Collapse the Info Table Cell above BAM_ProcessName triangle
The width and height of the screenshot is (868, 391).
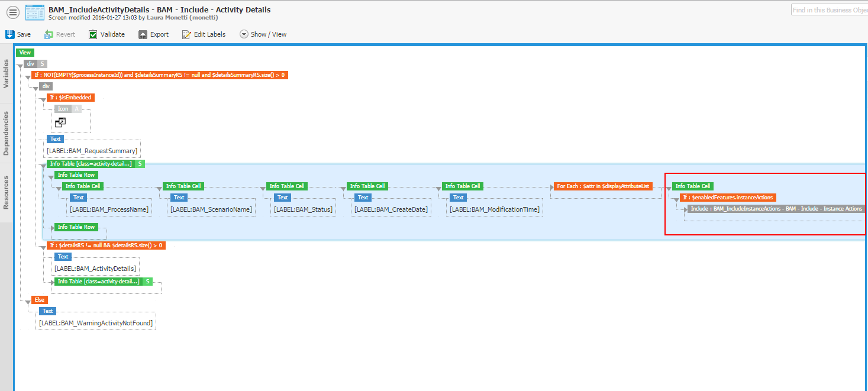[59, 188]
